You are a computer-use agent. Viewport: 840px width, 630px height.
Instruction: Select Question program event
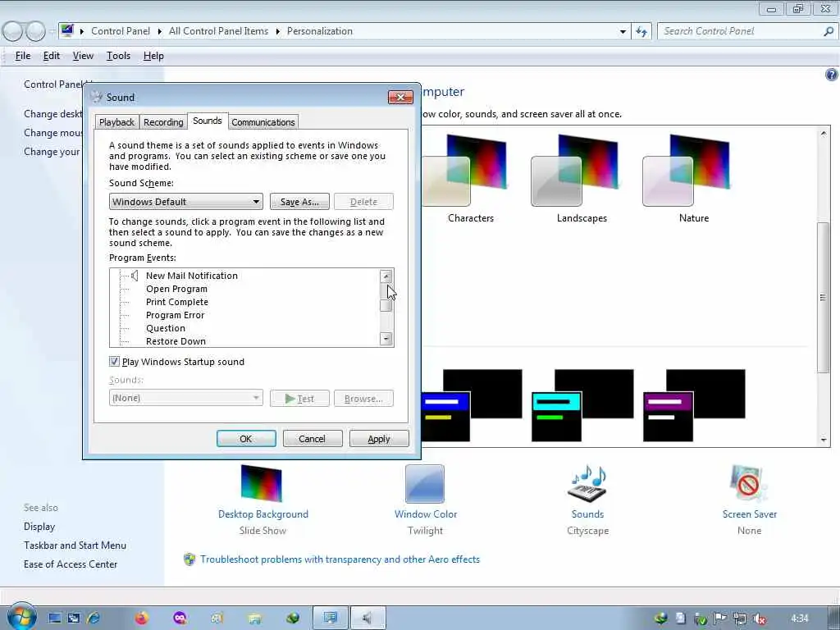point(166,328)
